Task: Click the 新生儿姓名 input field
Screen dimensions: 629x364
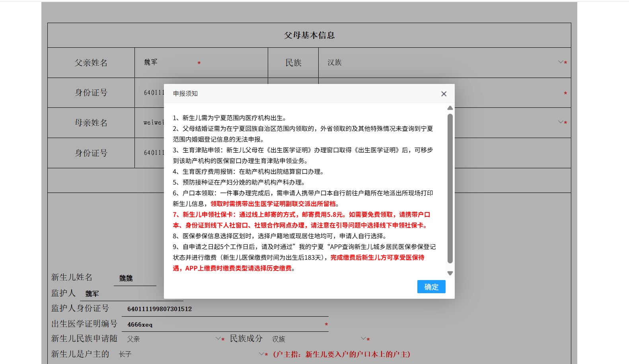Action: tap(135, 278)
